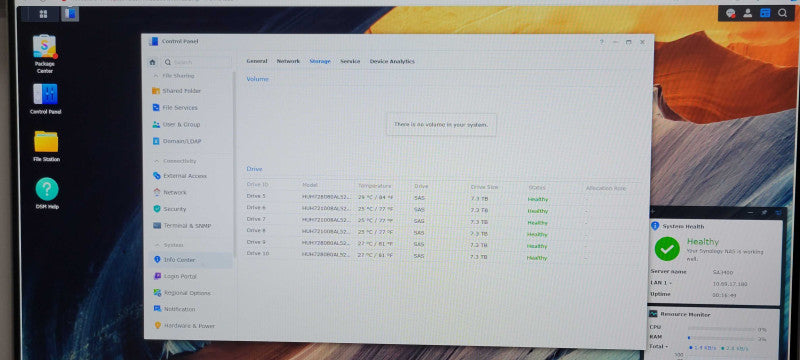Image resolution: width=800 pixels, height=360 pixels.
Task: Click the Server name value in widget
Action: click(x=722, y=272)
